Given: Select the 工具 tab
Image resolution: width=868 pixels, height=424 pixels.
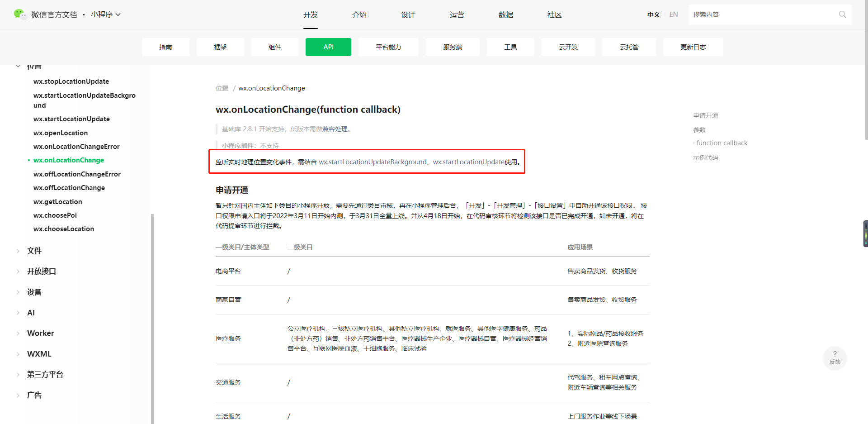Looking at the screenshot, I should 510,47.
